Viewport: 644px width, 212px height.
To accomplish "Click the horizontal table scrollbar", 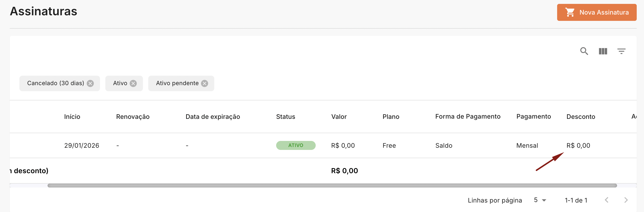I will (x=332, y=186).
